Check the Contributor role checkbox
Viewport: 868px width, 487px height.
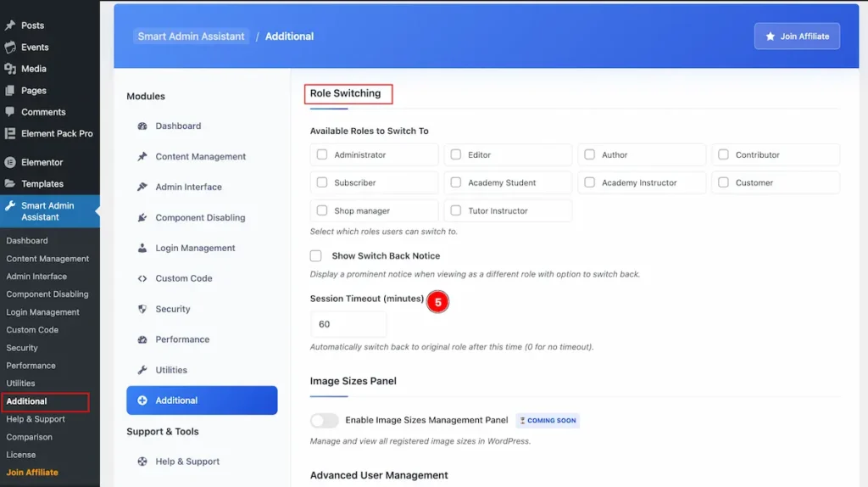(723, 154)
